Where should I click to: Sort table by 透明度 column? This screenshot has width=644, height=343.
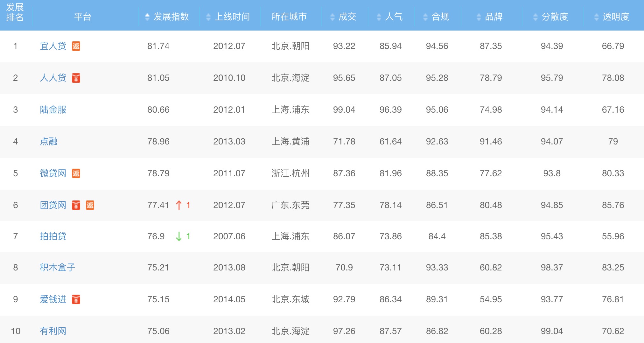click(x=612, y=17)
